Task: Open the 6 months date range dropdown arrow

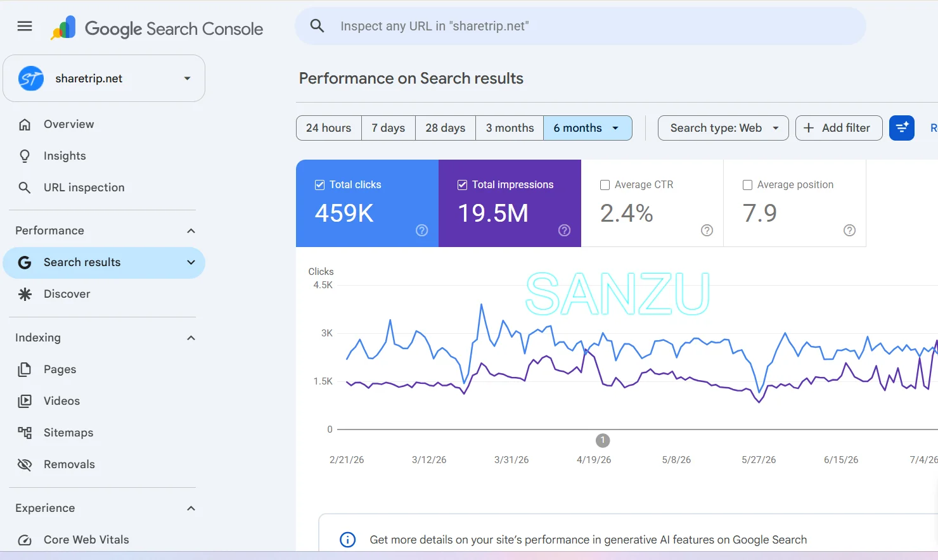Action: [x=615, y=128]
